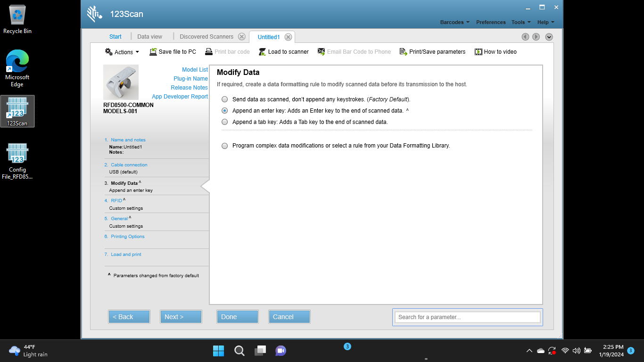Click the Email Bar Code to Phone icon
644x362 pixels.
322,52
